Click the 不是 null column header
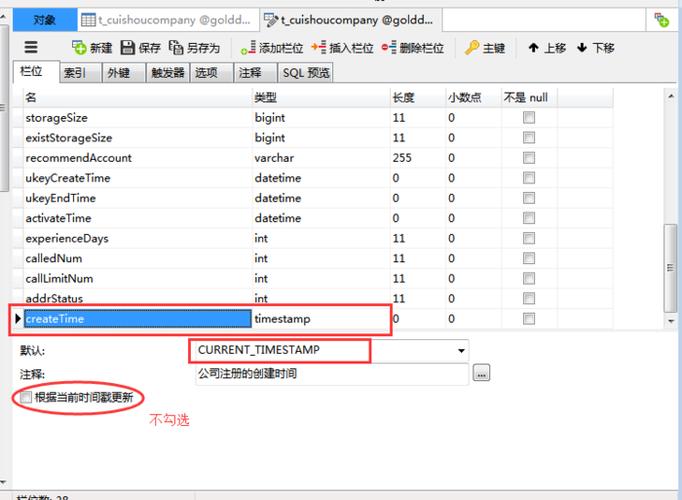This screenshot has height=500, width=682. pyautogui.click(x=529, y=97)
